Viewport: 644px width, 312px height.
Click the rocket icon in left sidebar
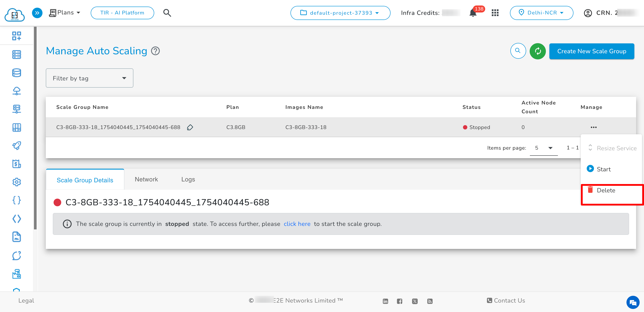pyautogui.click(x=16, y=145)
